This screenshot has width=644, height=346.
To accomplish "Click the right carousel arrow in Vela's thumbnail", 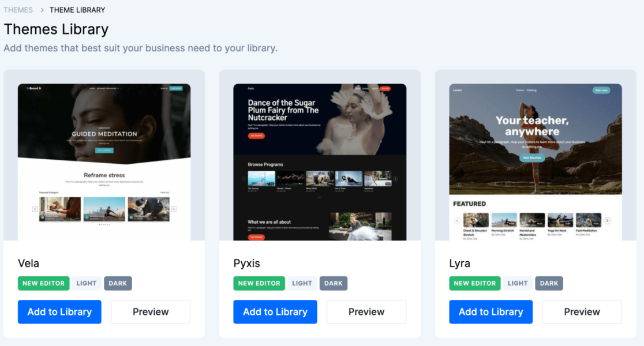I will pyautogui.click(x=174, y=209).
